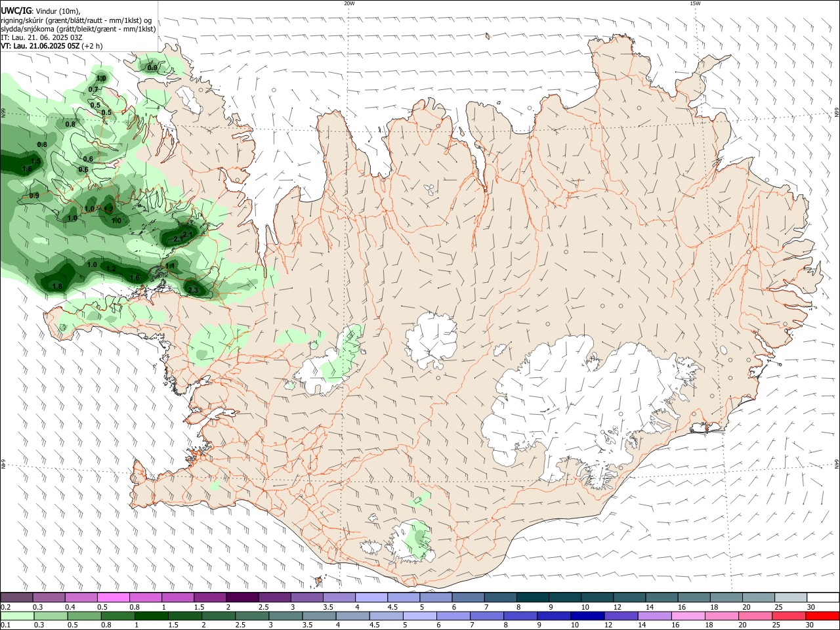The width and height of the screenshot is (840, 630).
Task: Click the green swatch labeled 2 in the lower legend
Action: (218, 616)
